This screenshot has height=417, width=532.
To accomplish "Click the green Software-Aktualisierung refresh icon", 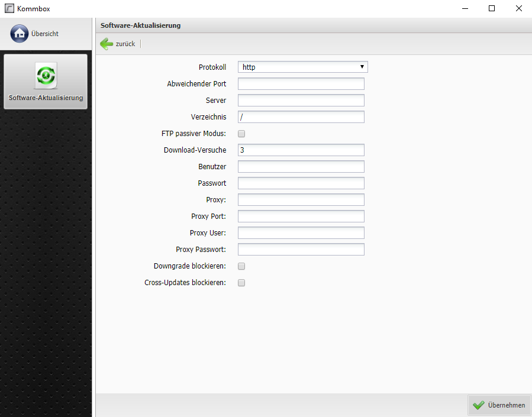I will (x=46, y=76).
